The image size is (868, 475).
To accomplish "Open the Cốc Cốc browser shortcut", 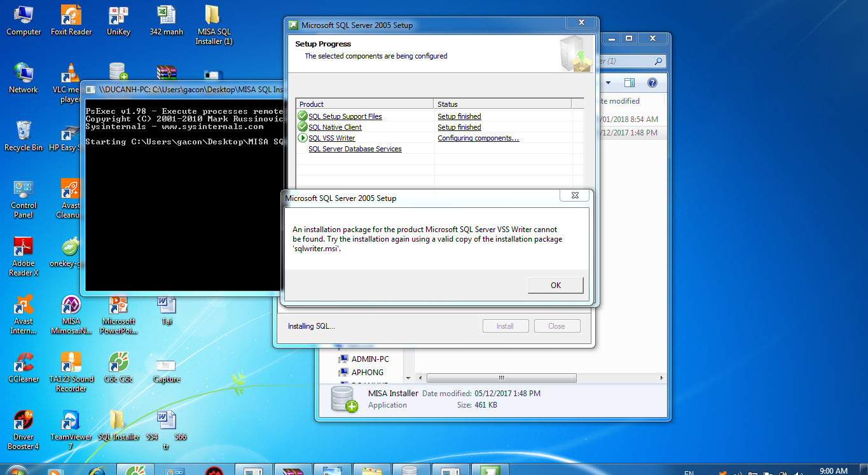I will tap(118, 368).
